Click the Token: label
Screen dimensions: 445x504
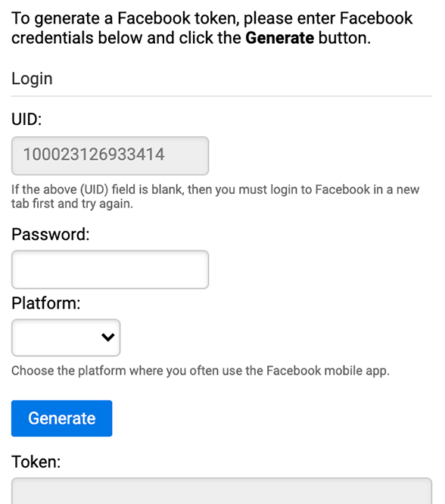tap(36, 462)
